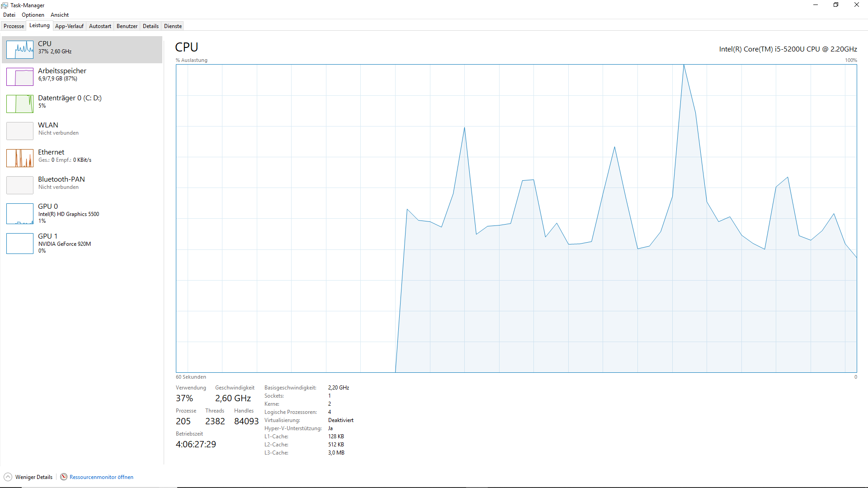This screenshot has height=488, width=868.
Task: Select the CPU mini graph thumbnail
Action: pos(20,50)
